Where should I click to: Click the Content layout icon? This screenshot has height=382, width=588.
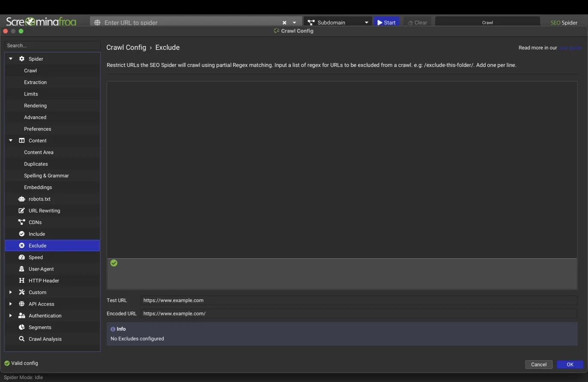(x=22, y=141)
